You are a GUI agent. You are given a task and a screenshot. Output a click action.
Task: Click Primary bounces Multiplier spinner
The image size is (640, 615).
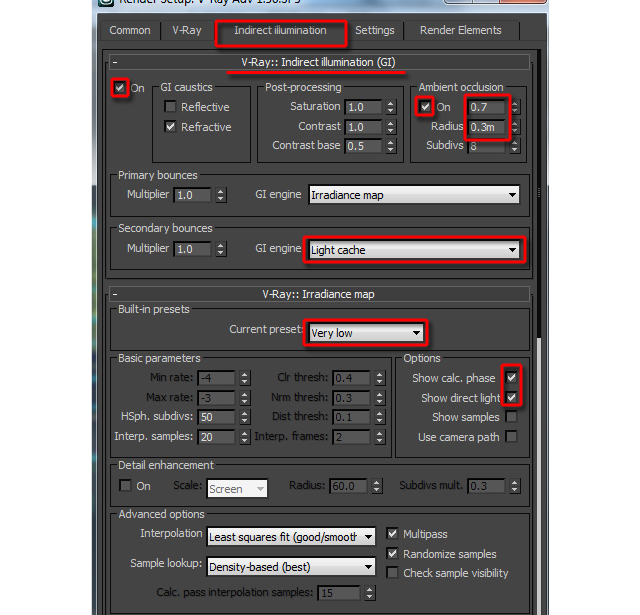pyautogui.click(x=220, y=195)
